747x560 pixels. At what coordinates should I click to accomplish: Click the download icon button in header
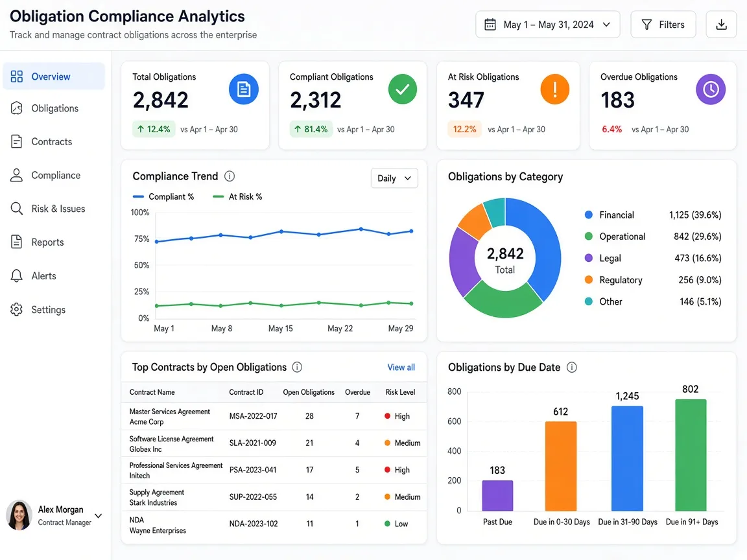click(721, 25)
